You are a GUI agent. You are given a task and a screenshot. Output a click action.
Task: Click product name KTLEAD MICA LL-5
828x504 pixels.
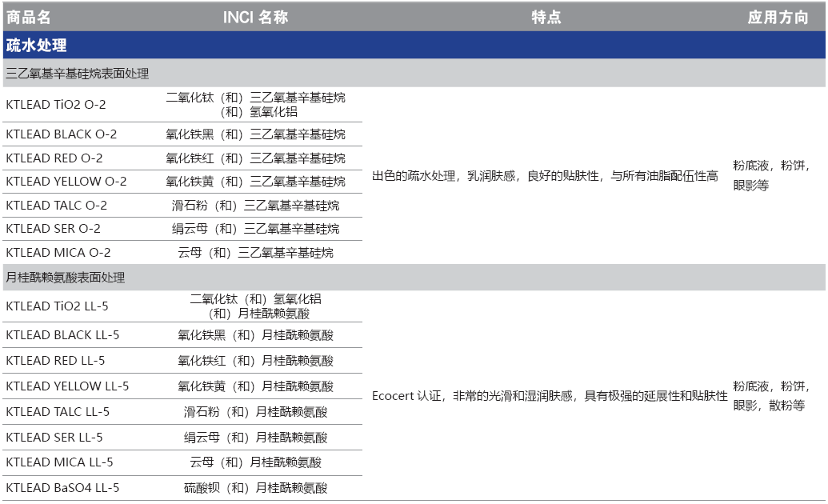[x=60, y=462]
